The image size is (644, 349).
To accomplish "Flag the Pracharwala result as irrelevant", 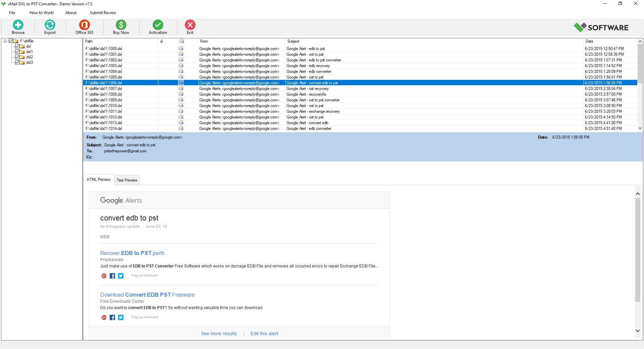I will [x=145, y=276].
